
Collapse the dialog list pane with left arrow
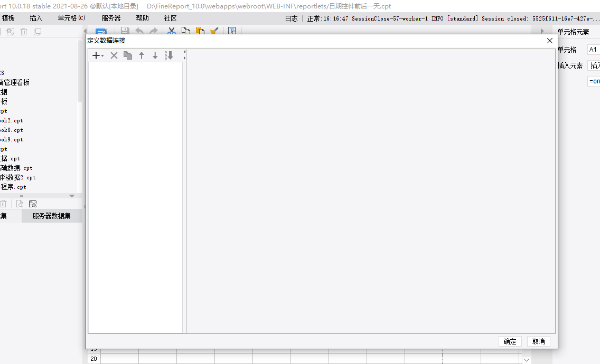[184, 52]
